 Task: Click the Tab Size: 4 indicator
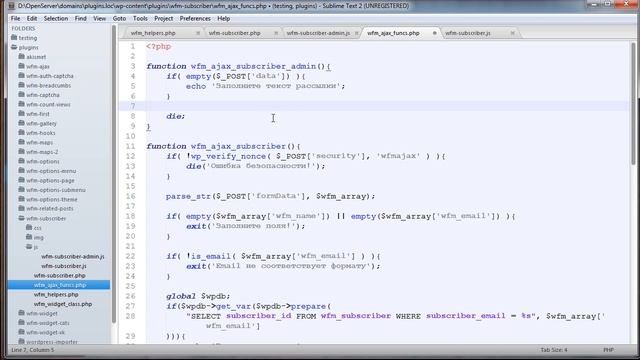pyautogui.click(x=554, y=350)
